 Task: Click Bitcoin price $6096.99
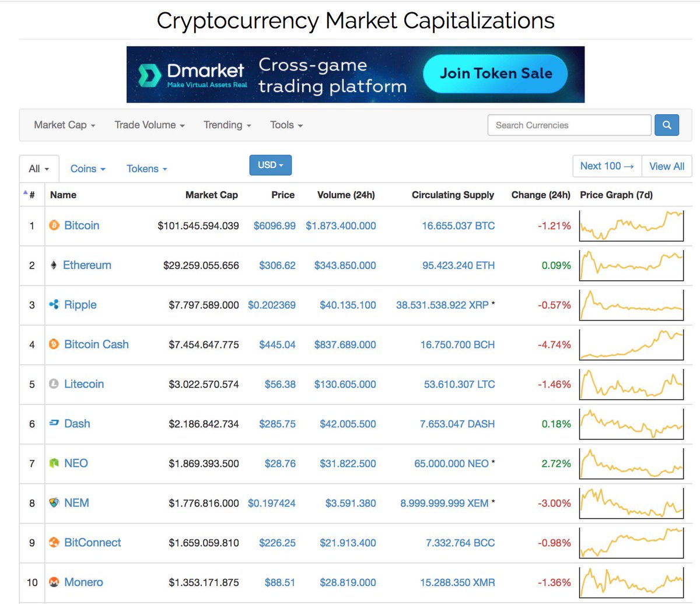coord(274,226)
